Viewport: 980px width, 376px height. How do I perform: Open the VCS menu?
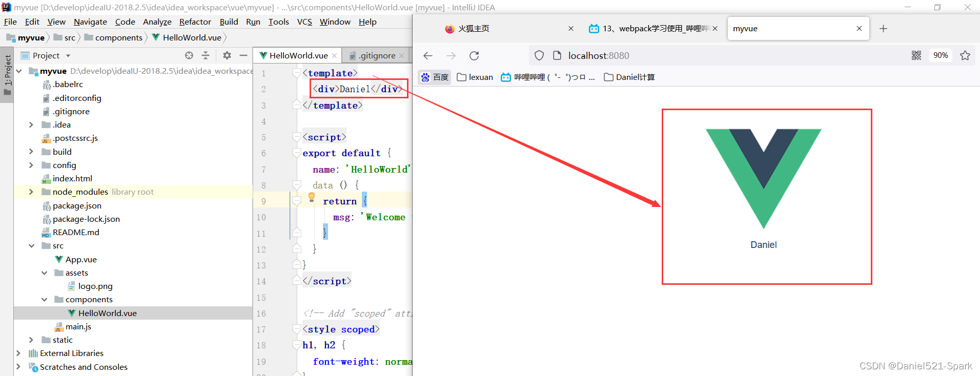click(x=304, y=22)
